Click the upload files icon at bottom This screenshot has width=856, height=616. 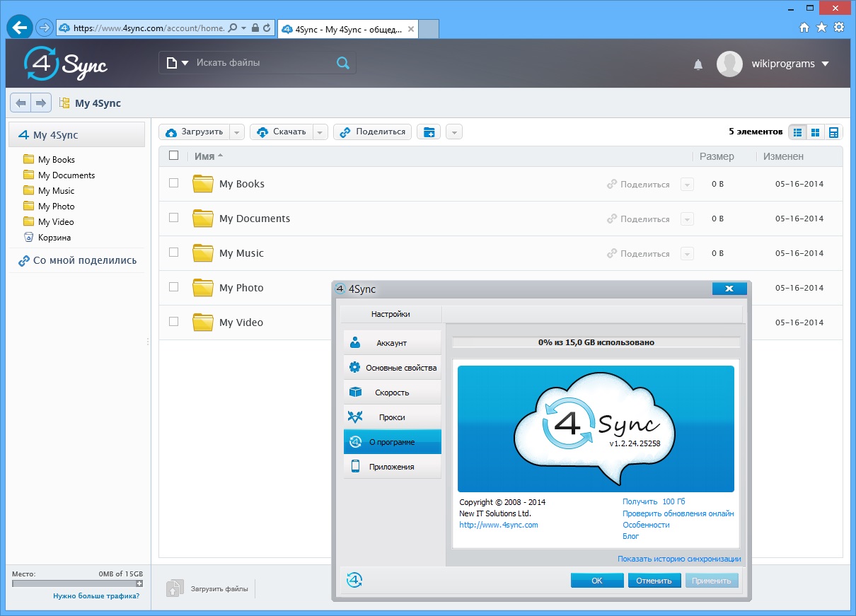pyautogui.click(x=174, y=588)
